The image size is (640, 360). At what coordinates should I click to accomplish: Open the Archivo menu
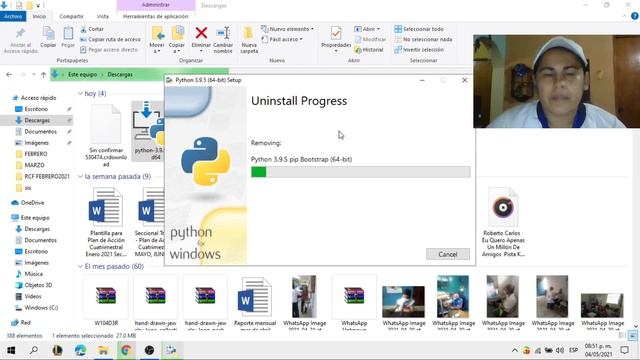(x=13, y=16)
